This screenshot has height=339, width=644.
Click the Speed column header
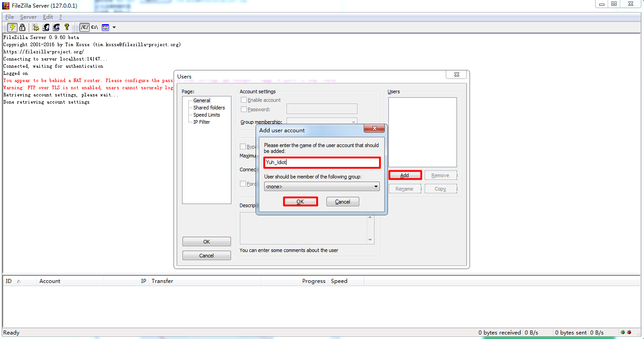click(346, 281)
